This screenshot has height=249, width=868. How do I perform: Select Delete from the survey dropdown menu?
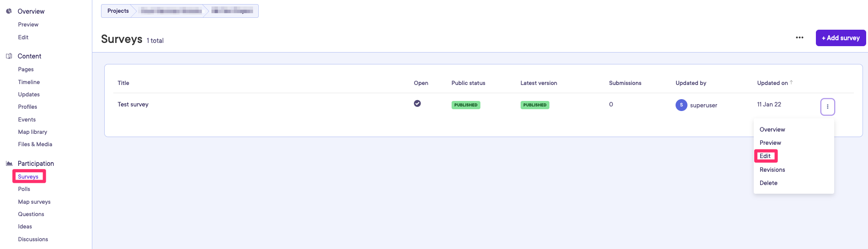click(768, 183)
